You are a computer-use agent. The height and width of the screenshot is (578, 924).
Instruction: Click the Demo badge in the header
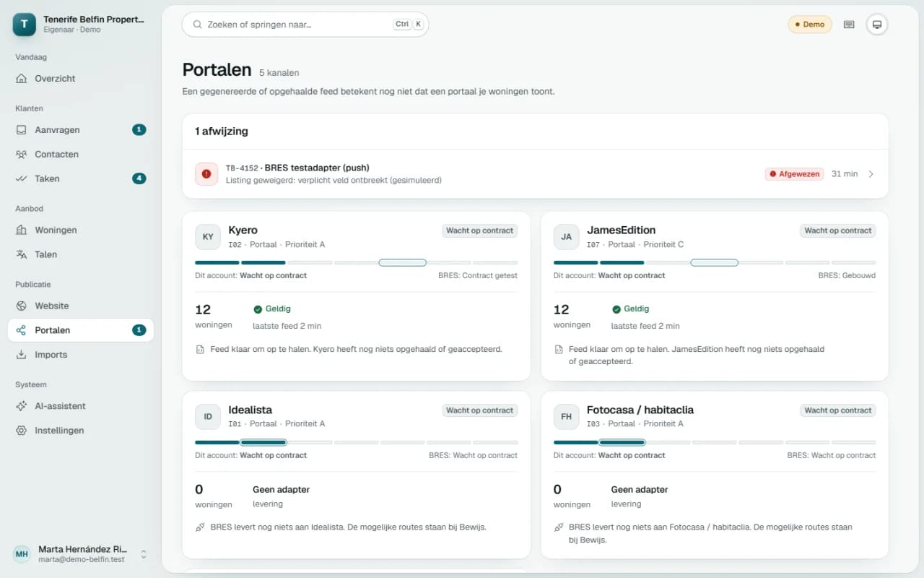pos(810,25)
